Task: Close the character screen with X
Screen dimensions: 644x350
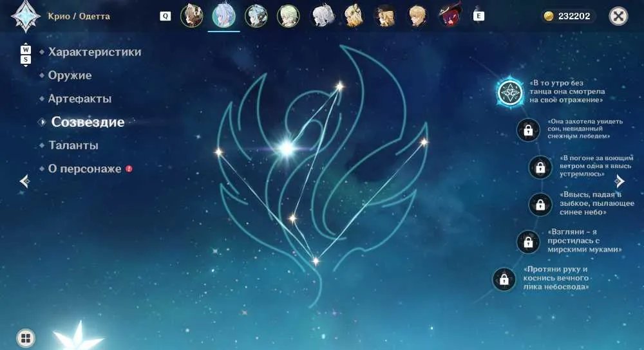Action: point(618,16)
